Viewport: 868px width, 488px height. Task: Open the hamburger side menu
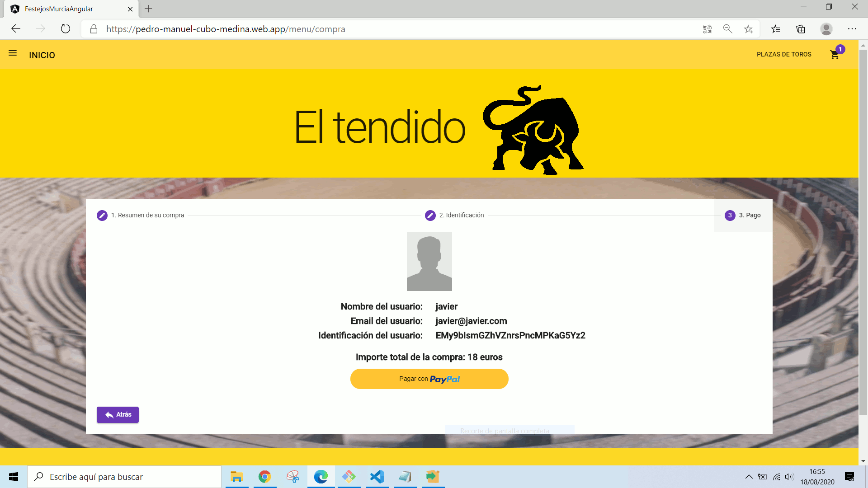[x=13, y=53]
